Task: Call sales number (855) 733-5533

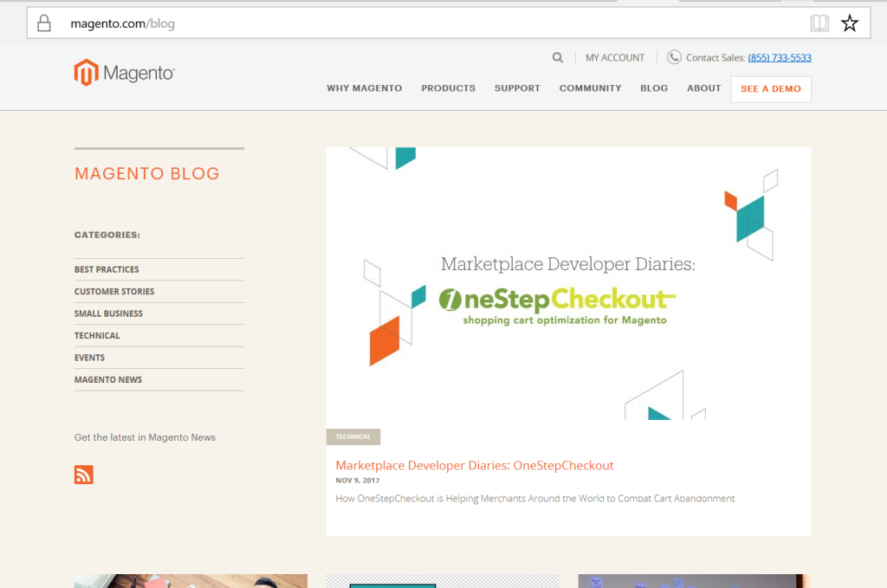Action: 779,58
